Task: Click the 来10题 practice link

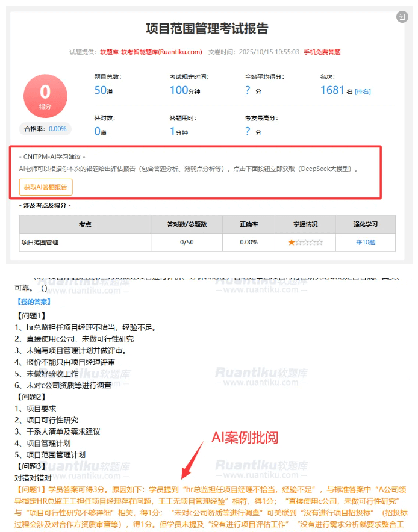Action: (x=366, y=243)
